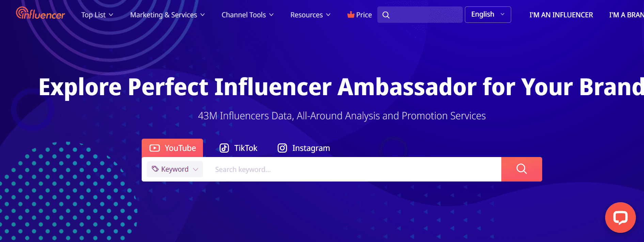644x242 pixels.
Task: Open the Keyword search type dropdown
Action: click(x=175, y=169)
